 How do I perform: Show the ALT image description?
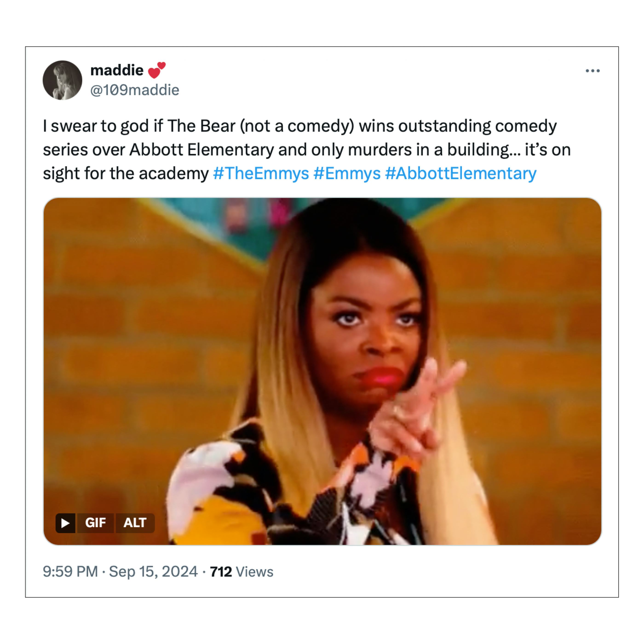(135, 523)
